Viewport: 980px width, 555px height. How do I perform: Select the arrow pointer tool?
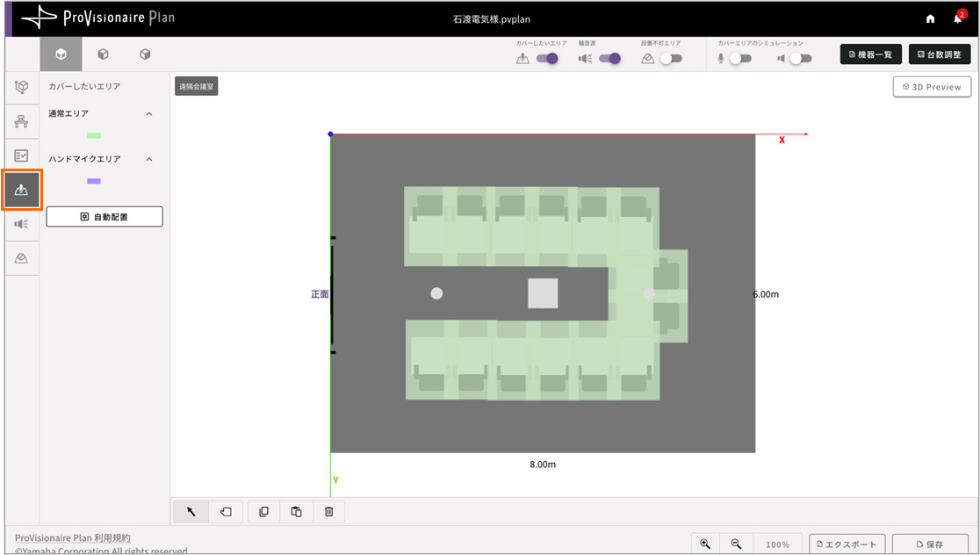tap(191, 512)
